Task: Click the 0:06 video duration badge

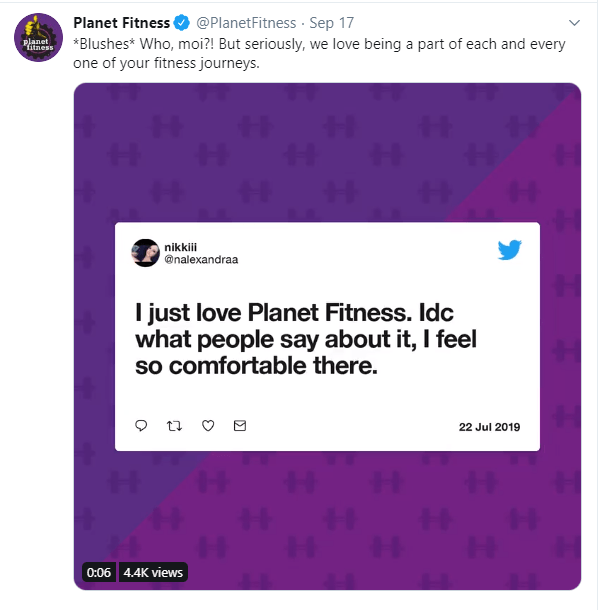Action: (x=99, y=572)
